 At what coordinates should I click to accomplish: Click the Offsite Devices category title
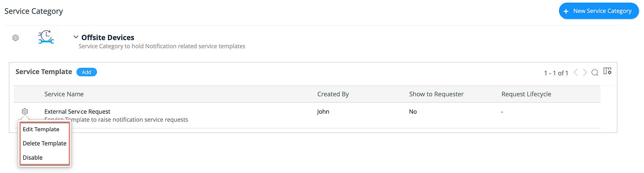click(x=108, y=38)
